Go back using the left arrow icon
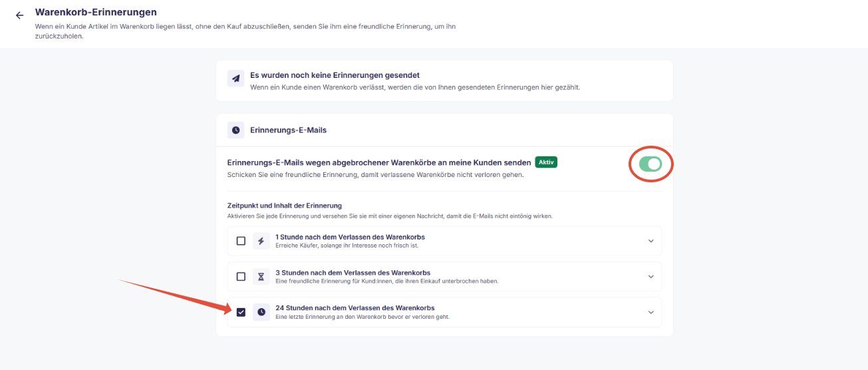 coord(19,15)
